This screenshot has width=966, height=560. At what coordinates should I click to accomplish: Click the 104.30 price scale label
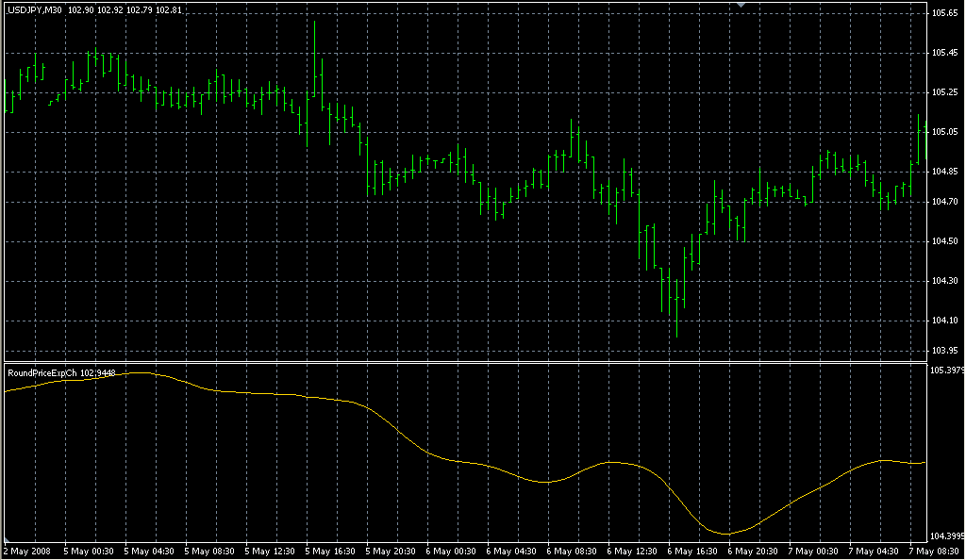tap(944, 281)
